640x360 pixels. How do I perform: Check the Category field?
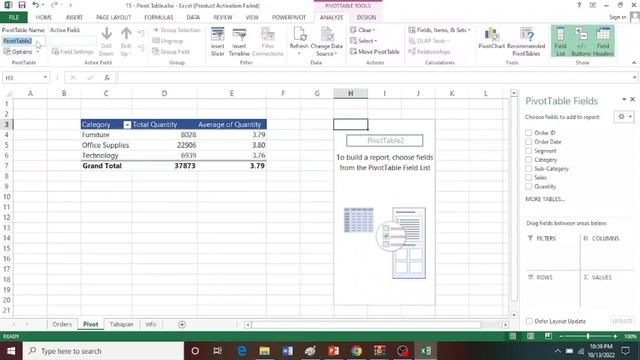point(529,160)
